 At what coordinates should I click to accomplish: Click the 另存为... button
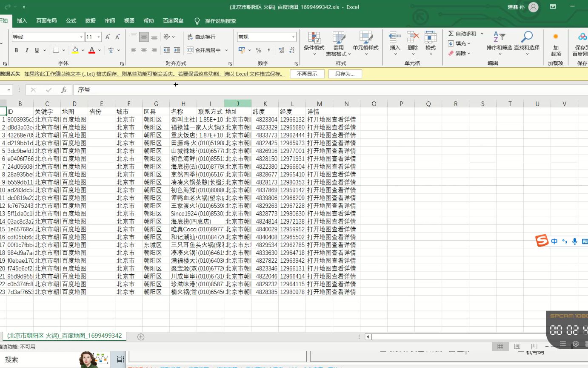coord(345,74)
